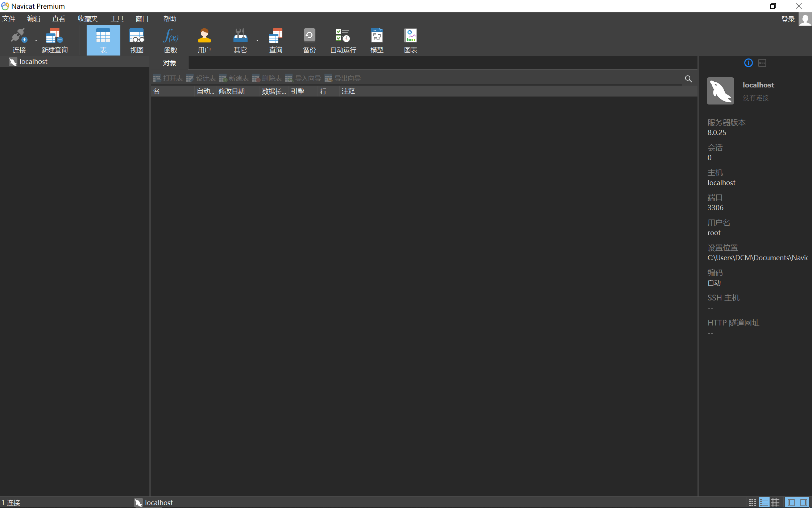Screen dimensions: 812x508
Task: Click the username value root
Action: [x=714, y=233]
